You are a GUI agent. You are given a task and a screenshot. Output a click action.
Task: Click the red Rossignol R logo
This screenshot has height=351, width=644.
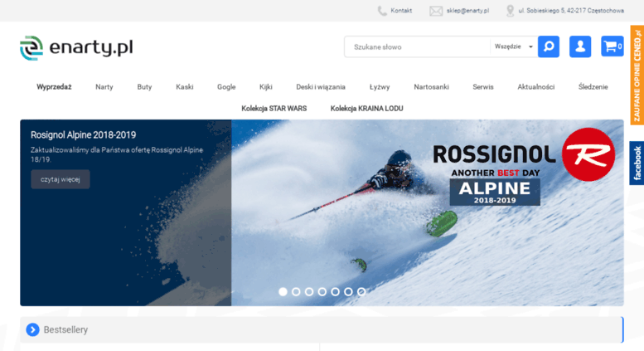point(588,154)
